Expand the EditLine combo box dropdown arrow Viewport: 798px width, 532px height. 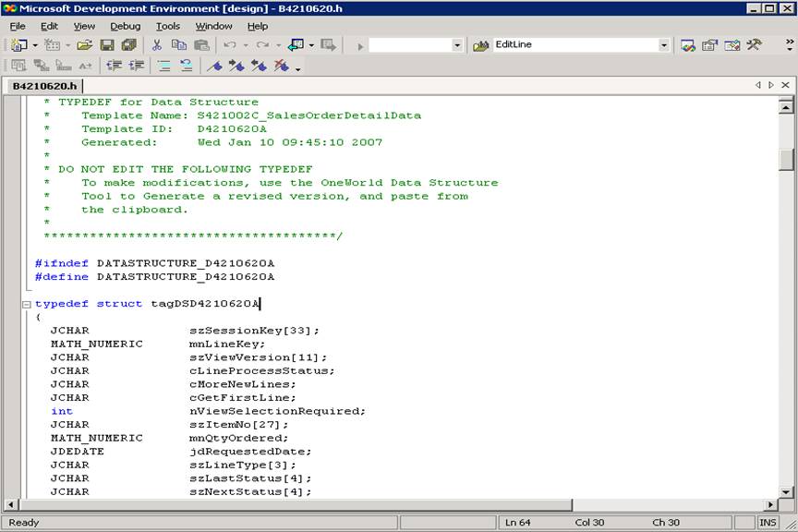[x=664, y=46]
